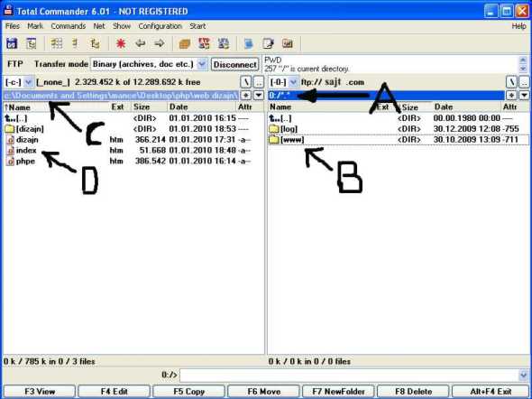
Task: Open new FTP connection URL icon
Action: 224,43
